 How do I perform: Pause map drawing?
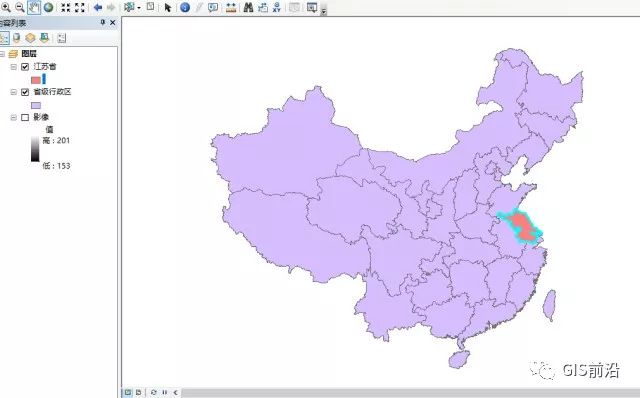pos(164,392)
